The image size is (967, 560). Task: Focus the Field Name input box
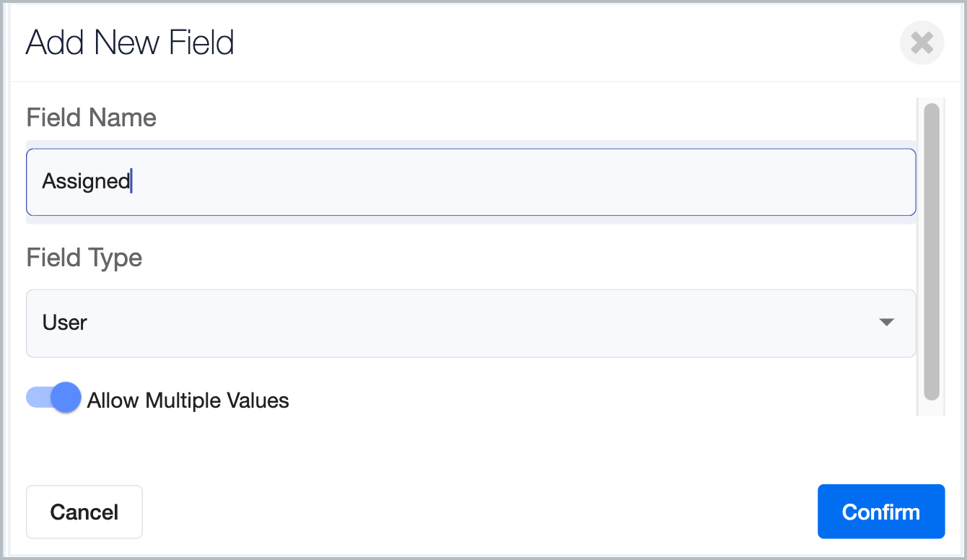(471, 182)
